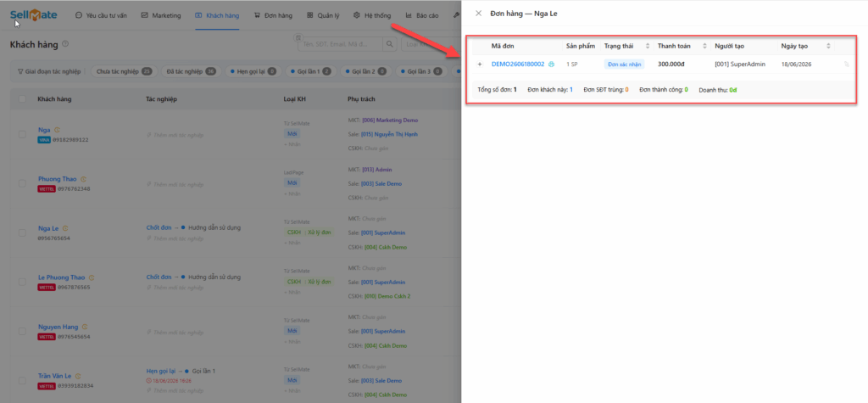Screen dimensions: 868x403
Task: Tick the checkbox for customer Trần Văn Le
Action: tap(22, 380)
